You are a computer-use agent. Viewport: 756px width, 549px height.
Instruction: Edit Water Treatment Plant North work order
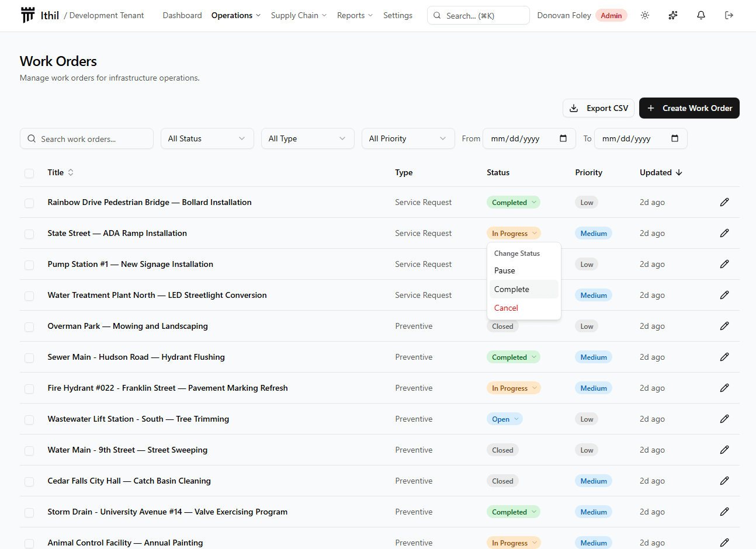724,295
